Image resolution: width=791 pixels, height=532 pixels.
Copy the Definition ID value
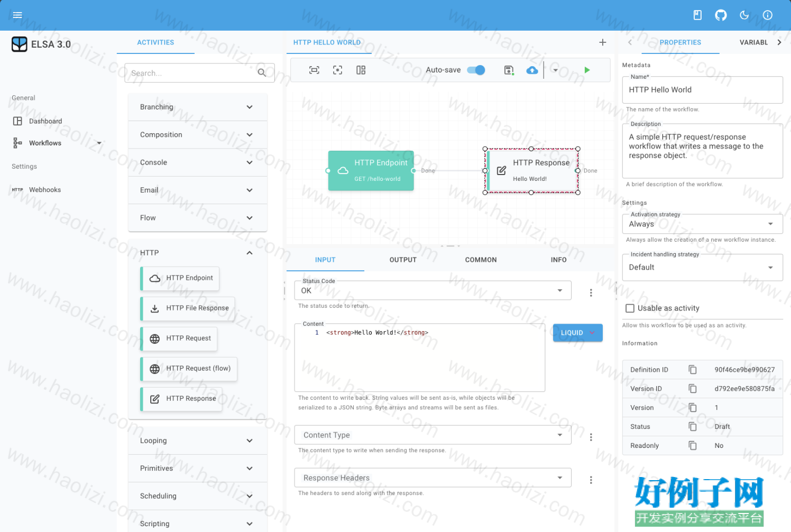click(x=693, y=370)
